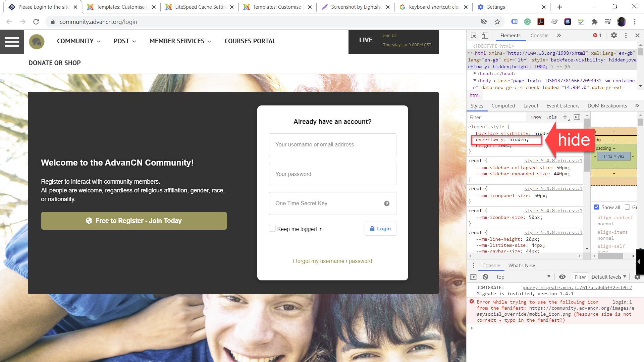Viewport: 644px width, 362px height.
Task: Click the Secret Key help icon
Action: pyautogui.click(x=387, y=203)
